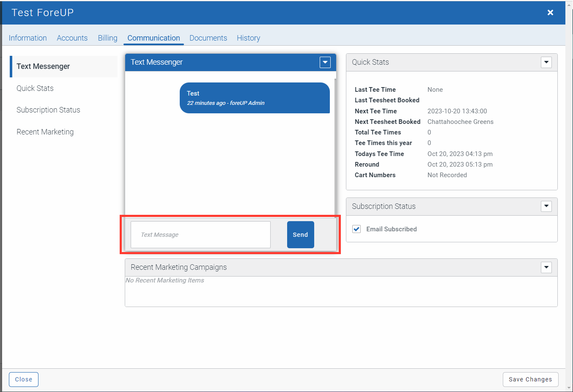Switch to the Accounts tab
This screenshot has height=392, width=573.
(72, 38)
